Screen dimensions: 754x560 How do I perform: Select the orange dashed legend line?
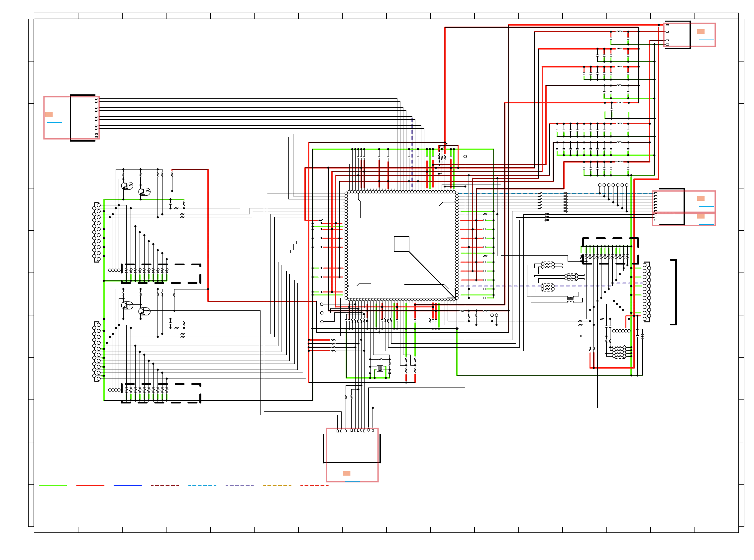point(277,486)
